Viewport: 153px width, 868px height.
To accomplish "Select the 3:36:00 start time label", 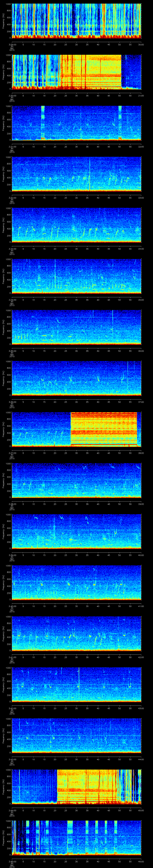I will click(12, 402).
